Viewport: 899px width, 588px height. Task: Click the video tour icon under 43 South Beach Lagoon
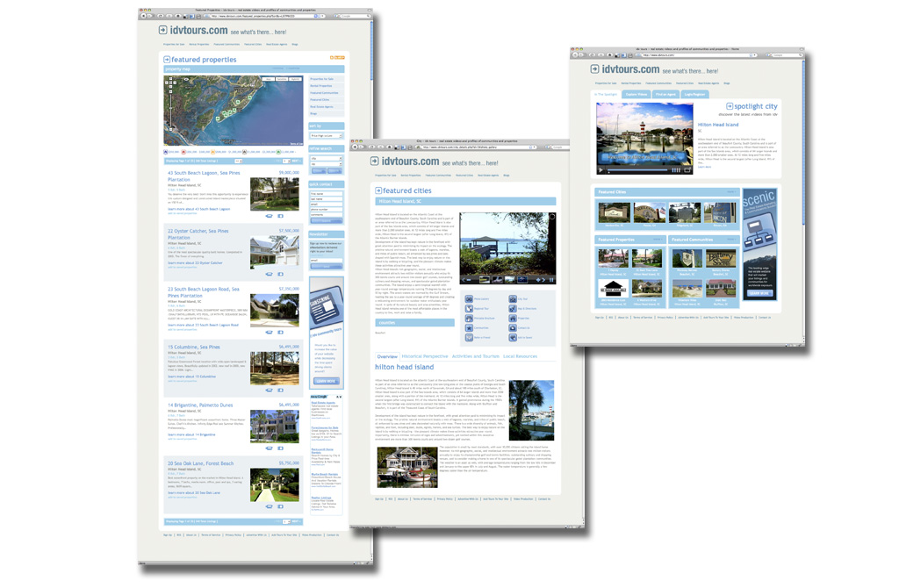(270, 216)
